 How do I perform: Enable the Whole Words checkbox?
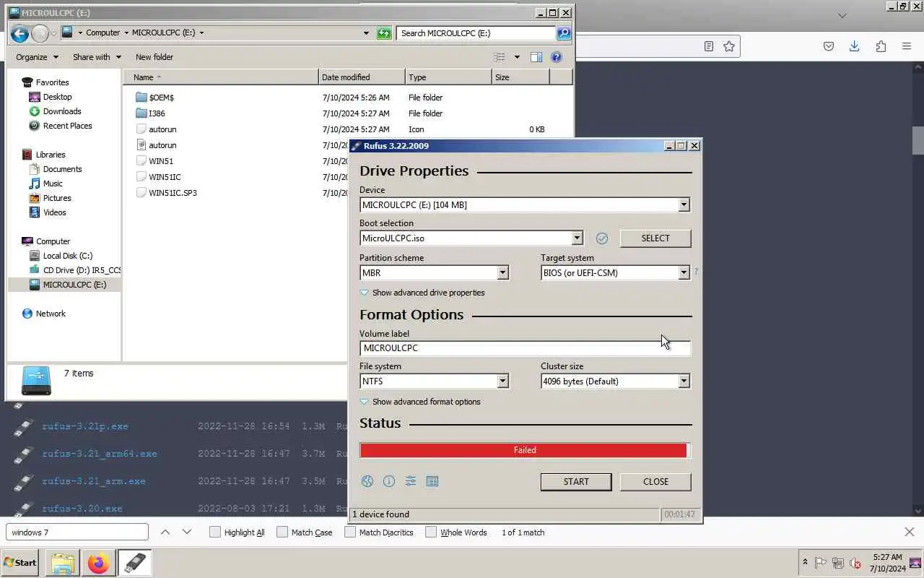click(431, 532)
